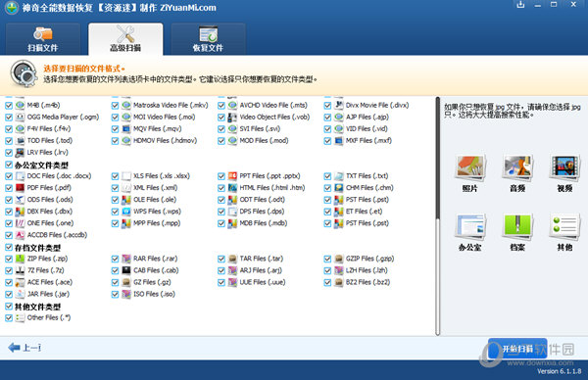Select the LZH Files (.lzh) label
The height and width of the screenshot is (380, 588).
(367, 270)
